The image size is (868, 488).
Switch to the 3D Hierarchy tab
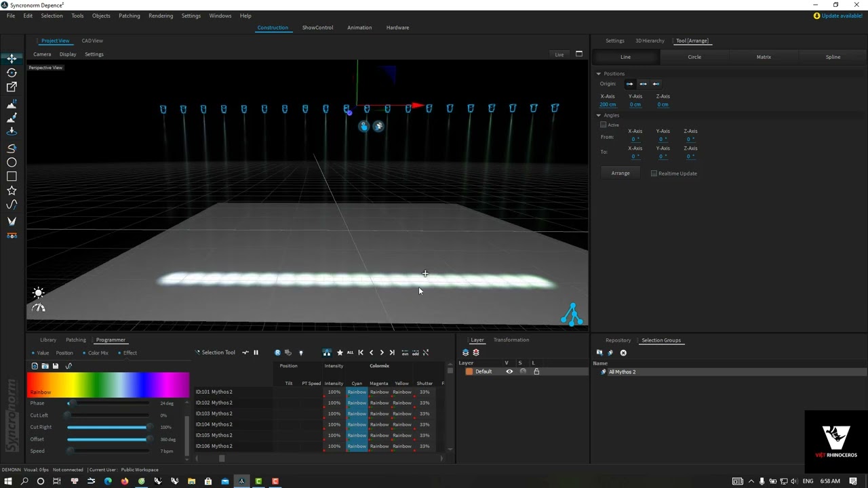coord(650,41)
